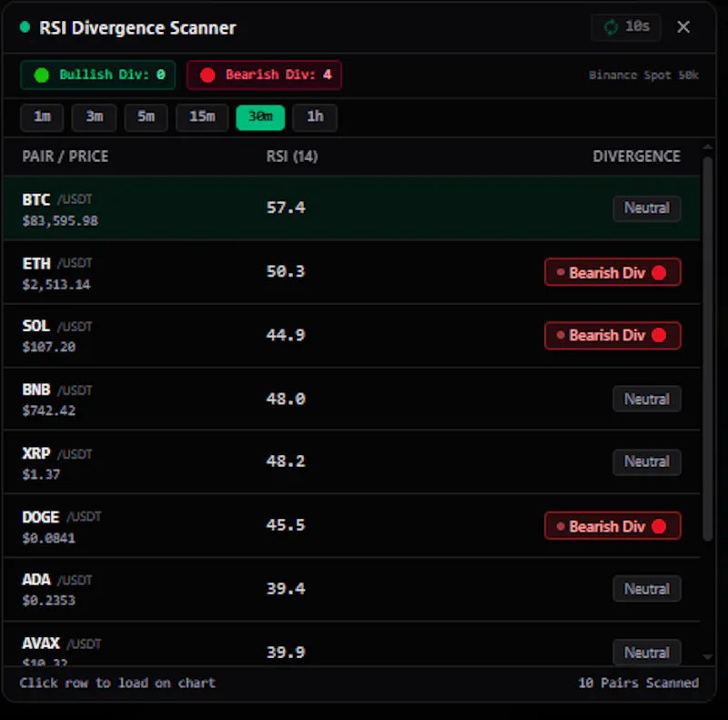Load ETH pair on chart

(x=352, y=272)
